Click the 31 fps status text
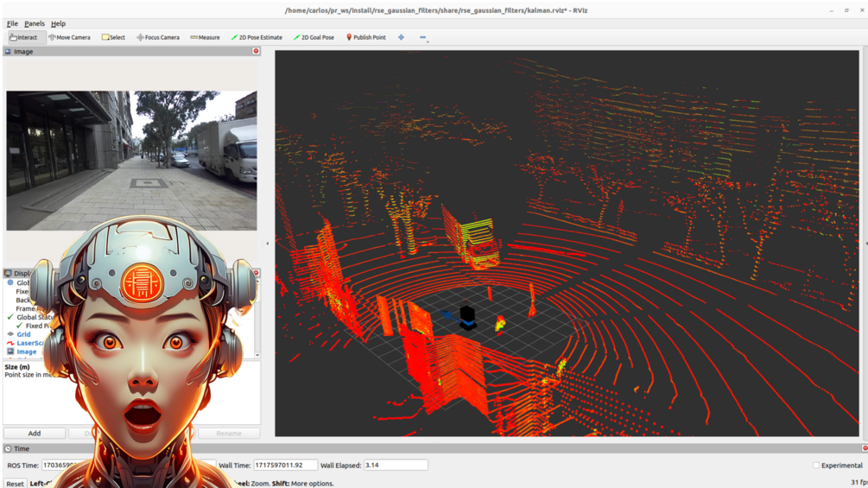868x488 pixels. (x=858, y=483)
